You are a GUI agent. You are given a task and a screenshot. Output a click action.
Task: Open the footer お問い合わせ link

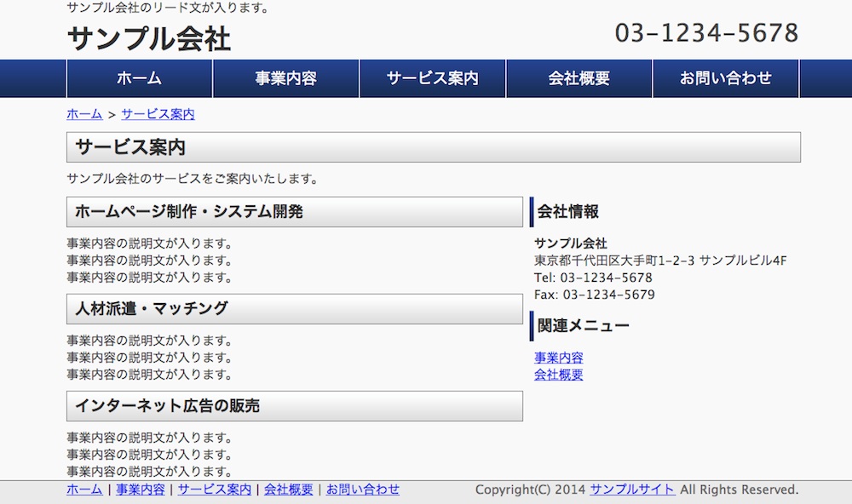pos(363,490)
